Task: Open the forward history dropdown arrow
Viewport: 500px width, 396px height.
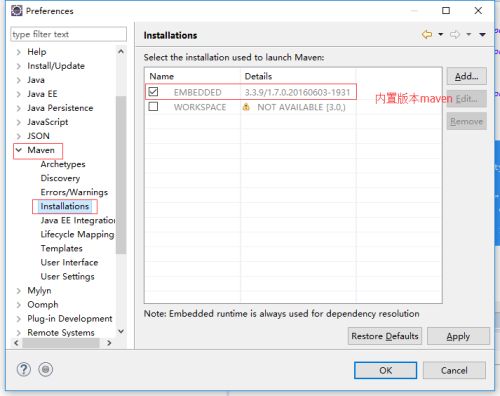Action: [469, 34]
